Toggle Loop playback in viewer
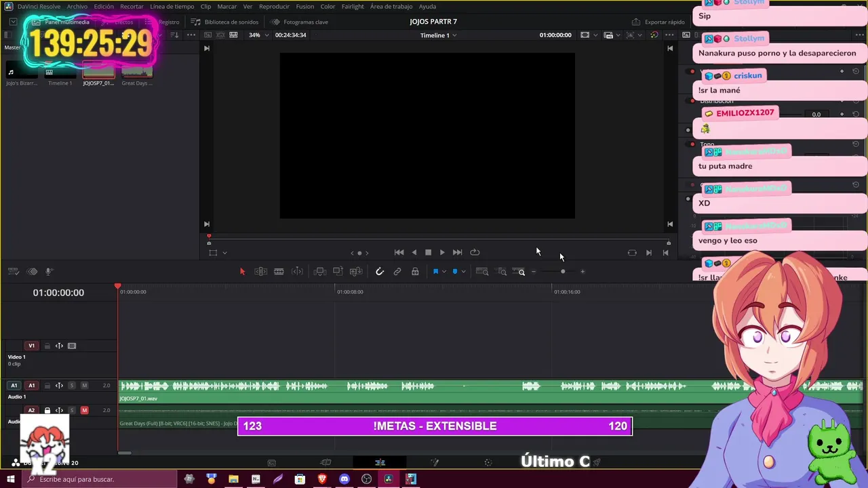Image resolution: width=868 pixels, height=488 pixels. coord(475,252)
